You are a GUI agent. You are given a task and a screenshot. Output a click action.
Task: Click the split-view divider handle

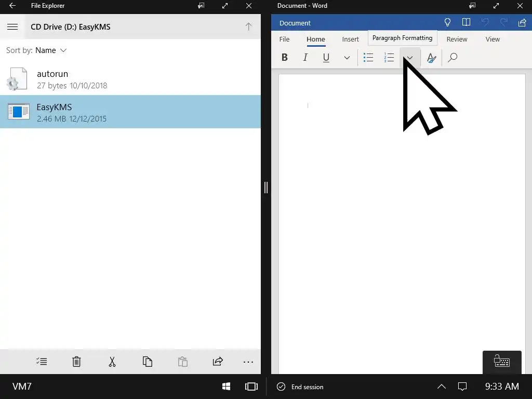(x=266, y=188)
